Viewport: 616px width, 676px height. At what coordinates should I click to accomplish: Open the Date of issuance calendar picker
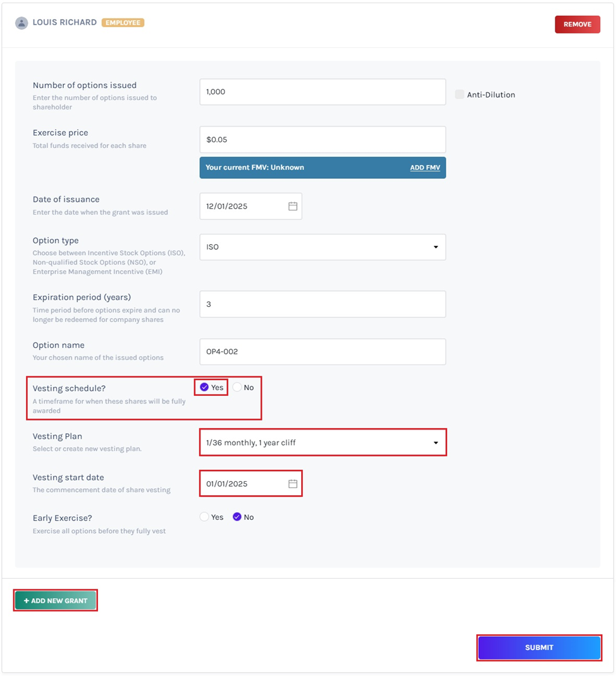292,206
